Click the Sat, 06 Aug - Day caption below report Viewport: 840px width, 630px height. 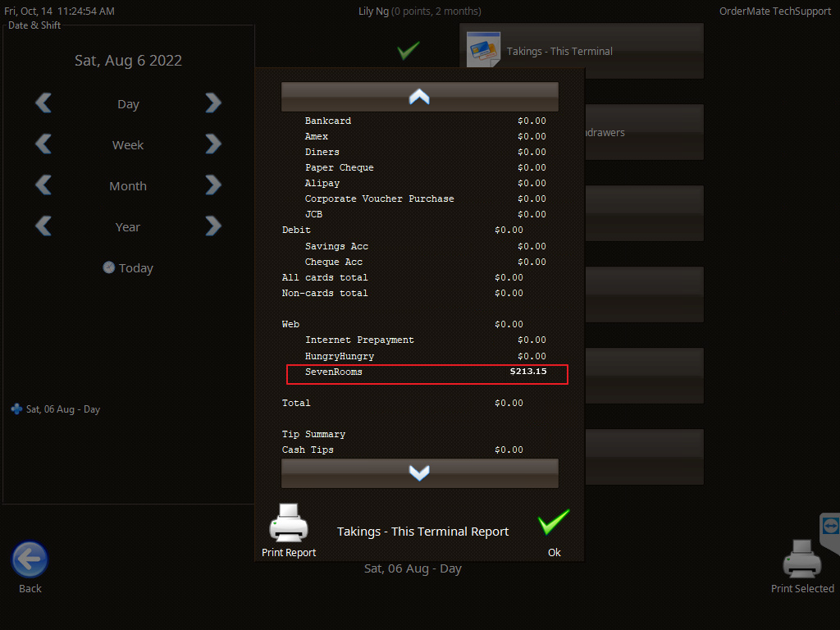[x=413, y=568]
